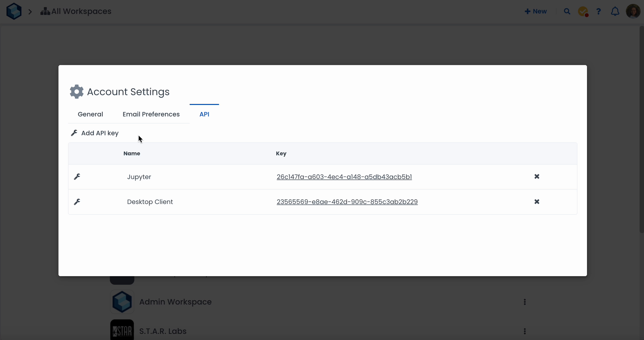The width and height of the screenshot is (644, 340).
Task: Open the Jupyter API key link
Action: coord(344,177)
